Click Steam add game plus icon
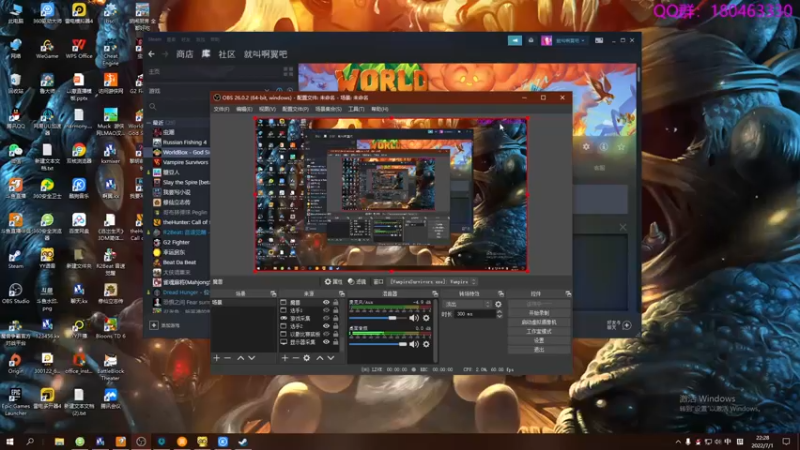This screenshot has width=800, height=450. point(154,325)
